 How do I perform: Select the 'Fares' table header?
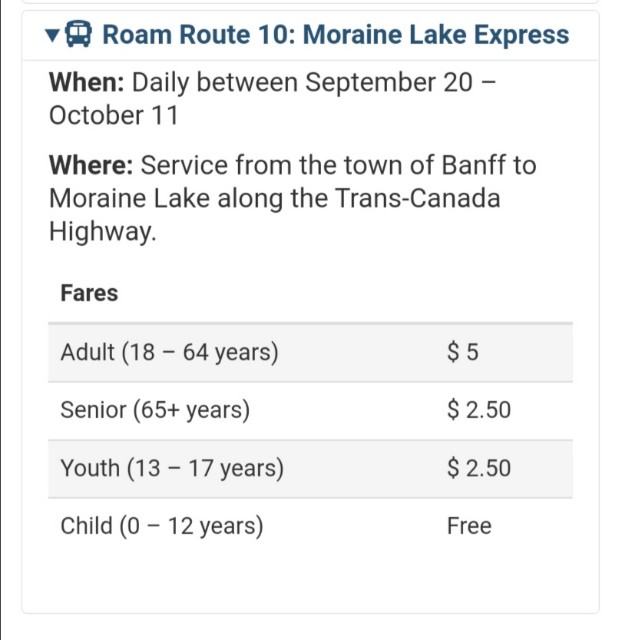coord(89,293)
